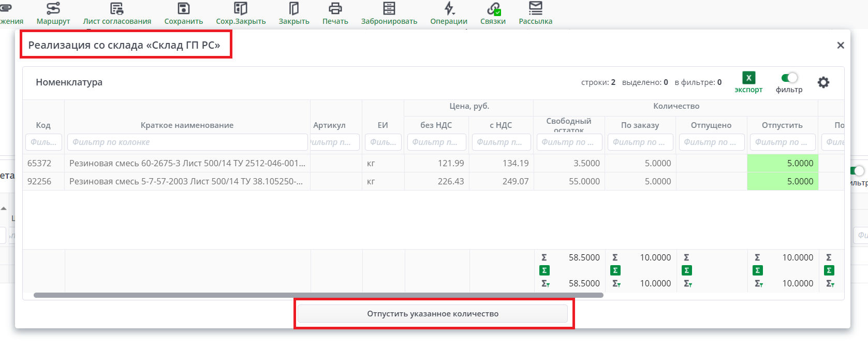This screenshot has width=868, height=348.
Task: Click the Рассылка mailing icon
Action: [x=535, y=9]
